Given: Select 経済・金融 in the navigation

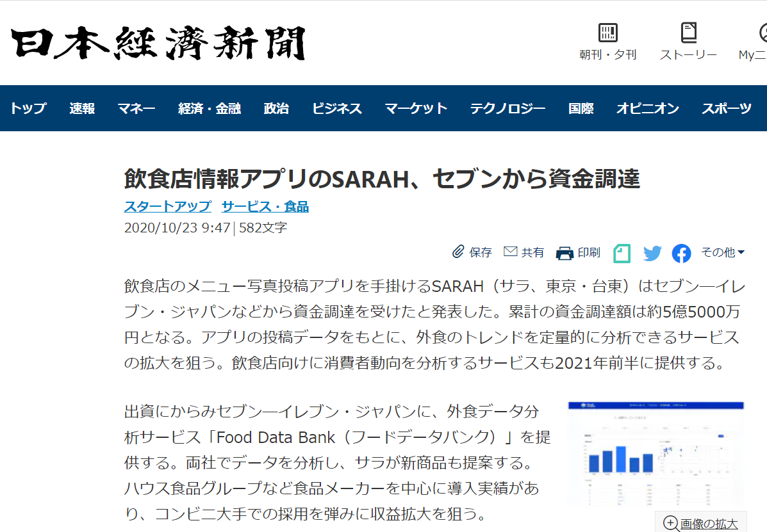Looking at the screenshot, I should (210, 108).
